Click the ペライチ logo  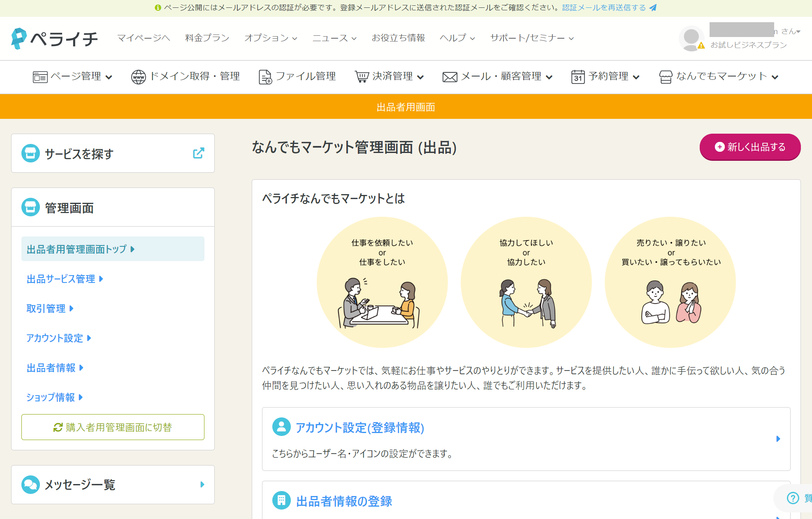(x=54, y=38)
